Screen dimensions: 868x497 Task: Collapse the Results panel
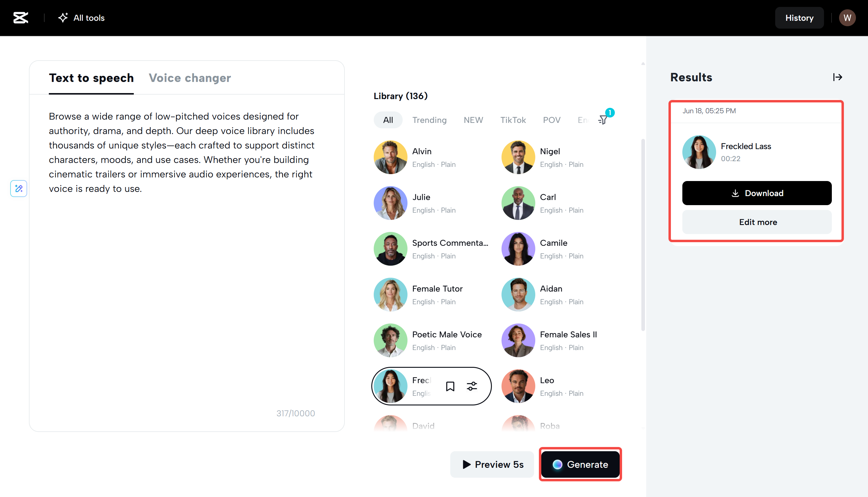[837, 77]
